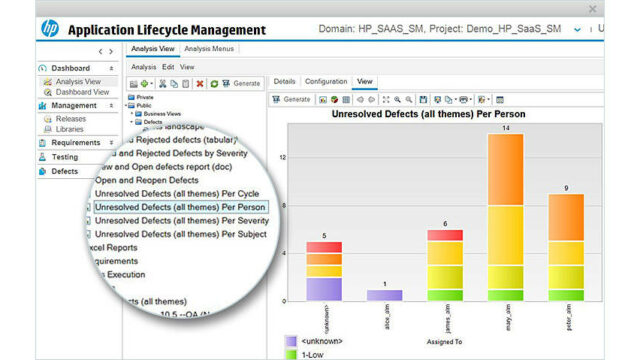Expand the Requirements sidebar section
Image resolution: width=640 pixels, height=360 pixels.
(x=111, y=143)
